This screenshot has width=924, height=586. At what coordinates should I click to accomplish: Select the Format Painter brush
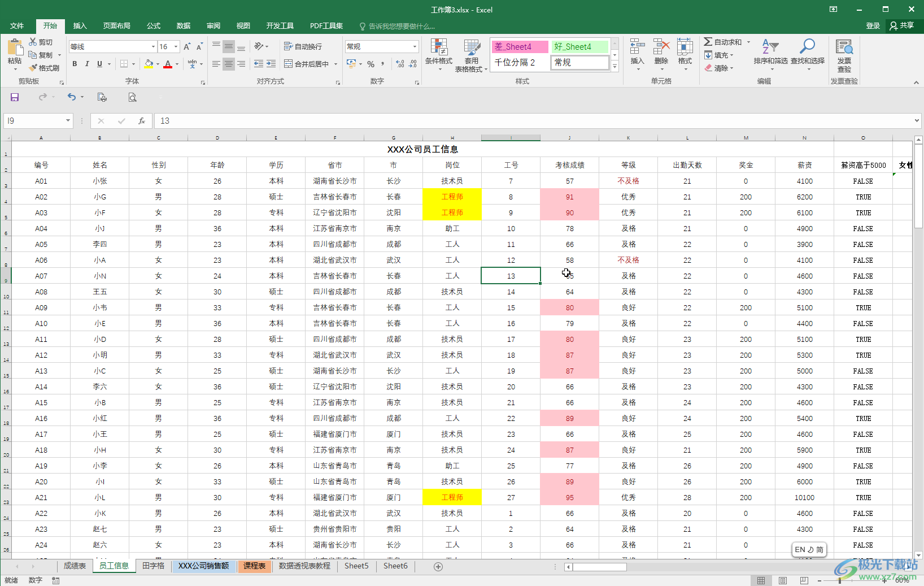coord(44,68)
